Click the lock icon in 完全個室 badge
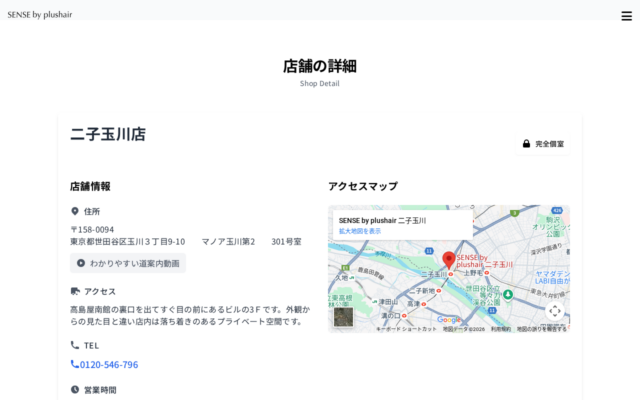The height and width of the screenshot is (400, 640). tap(526, 144)
